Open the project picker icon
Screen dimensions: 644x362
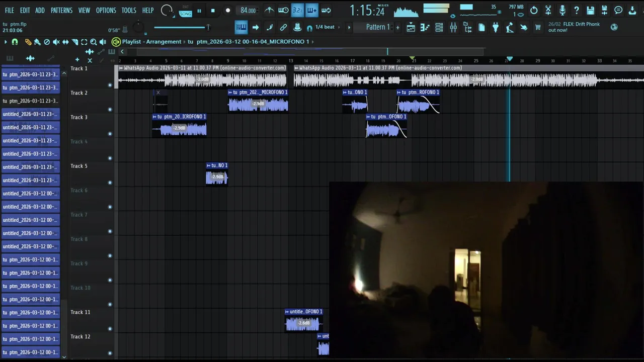point(481,28)
